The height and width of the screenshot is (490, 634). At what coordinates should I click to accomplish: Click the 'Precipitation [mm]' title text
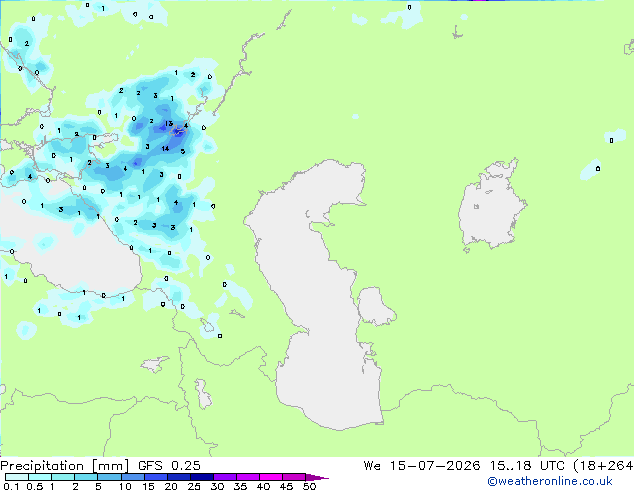64,466
